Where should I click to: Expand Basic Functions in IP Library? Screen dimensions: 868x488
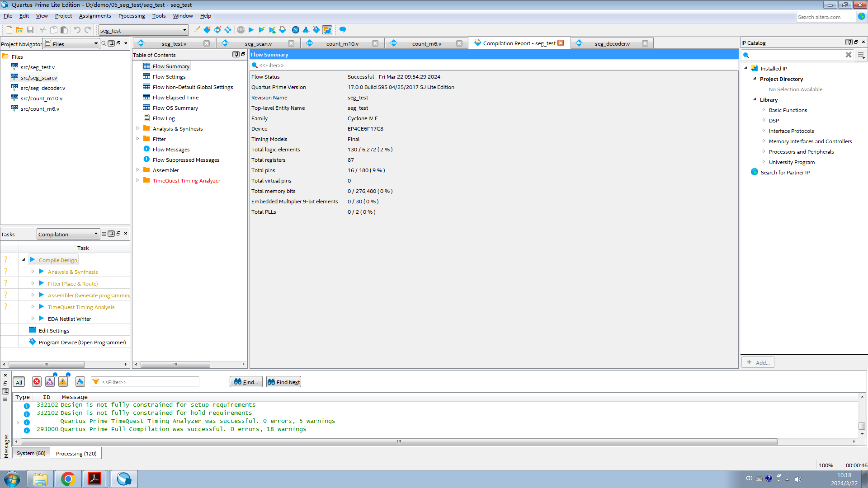pyautogui.click(x=764, y=110)
